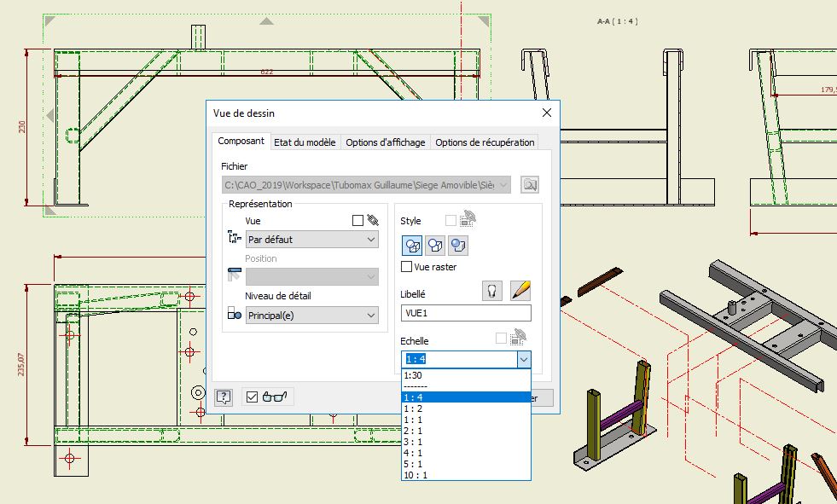Toggle the Vue associative checkbox
Viewport: 837px width, 504px height.
coord(357,220)
